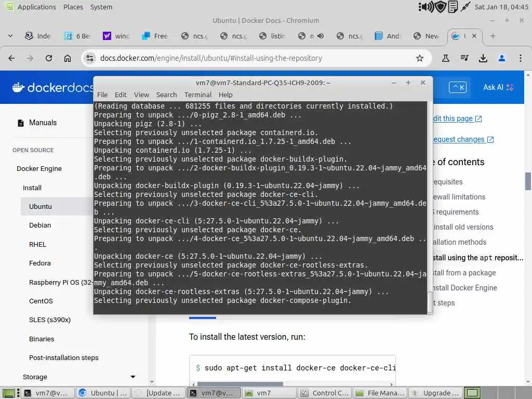Open the notes icon in system tray
Viewport: 532px width, 399px height.
(453, 7)
